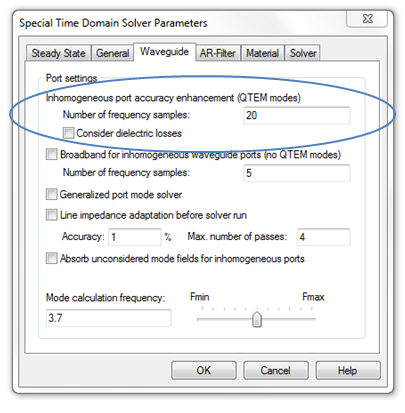Enable Generalized port mode solver
This screenshot has height=413, width=405.
(51, 194)
